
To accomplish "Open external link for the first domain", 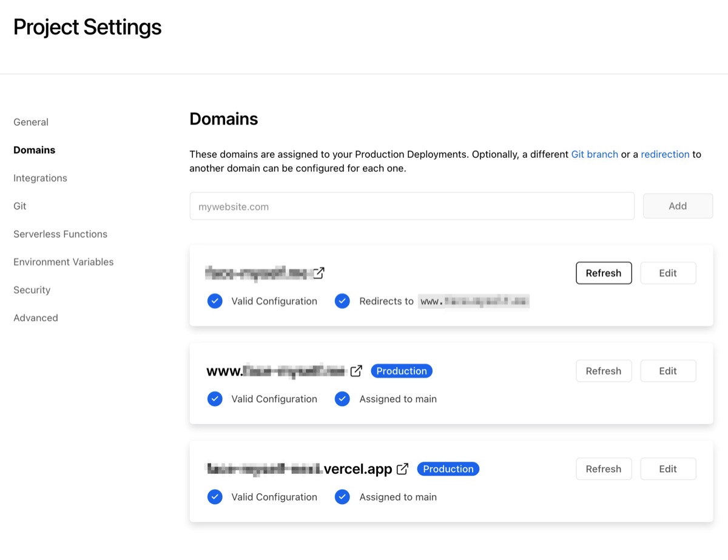I will tap(320, 273).
